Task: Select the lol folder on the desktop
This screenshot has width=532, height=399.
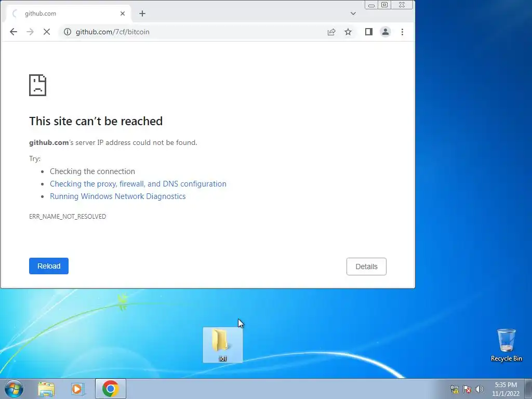Action: point(223,345)
